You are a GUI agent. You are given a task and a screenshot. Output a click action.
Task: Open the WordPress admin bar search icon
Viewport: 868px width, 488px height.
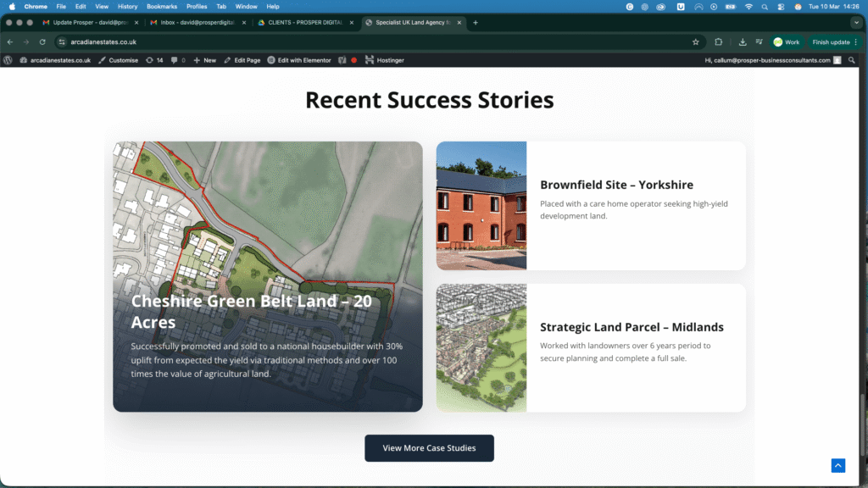click(850, 60)
